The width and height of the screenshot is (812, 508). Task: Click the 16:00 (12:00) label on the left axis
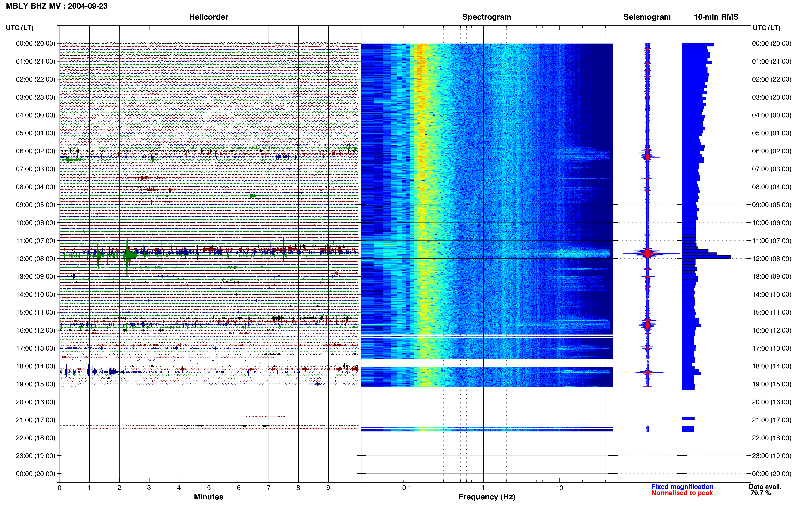pos(36,330)
